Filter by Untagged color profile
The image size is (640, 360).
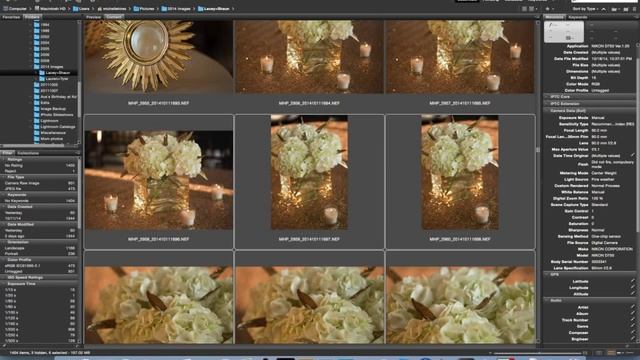point(40,271)
